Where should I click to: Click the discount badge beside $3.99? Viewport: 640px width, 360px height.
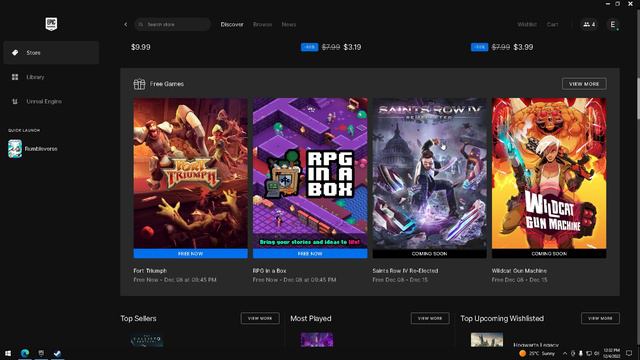click(x=480, y=47)
